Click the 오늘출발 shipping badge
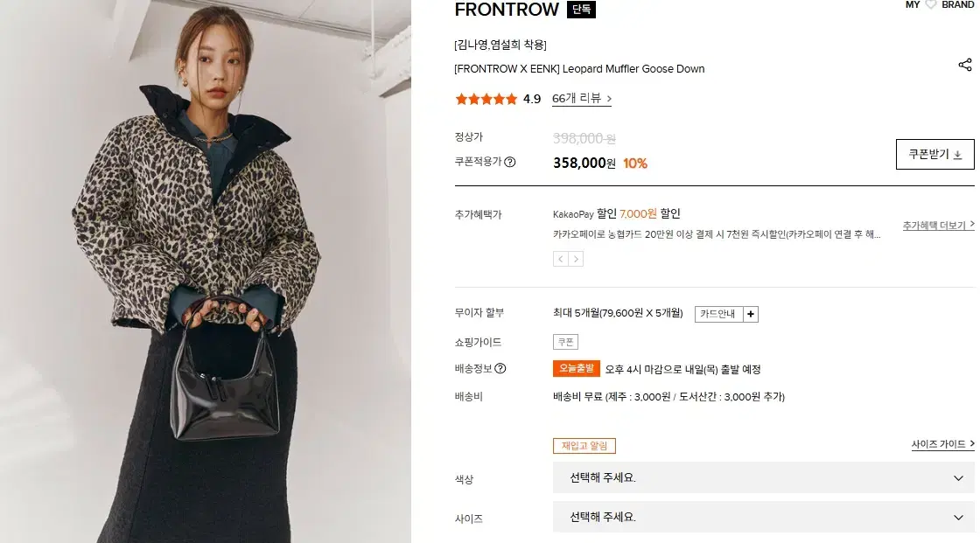 tap(577, 369)
